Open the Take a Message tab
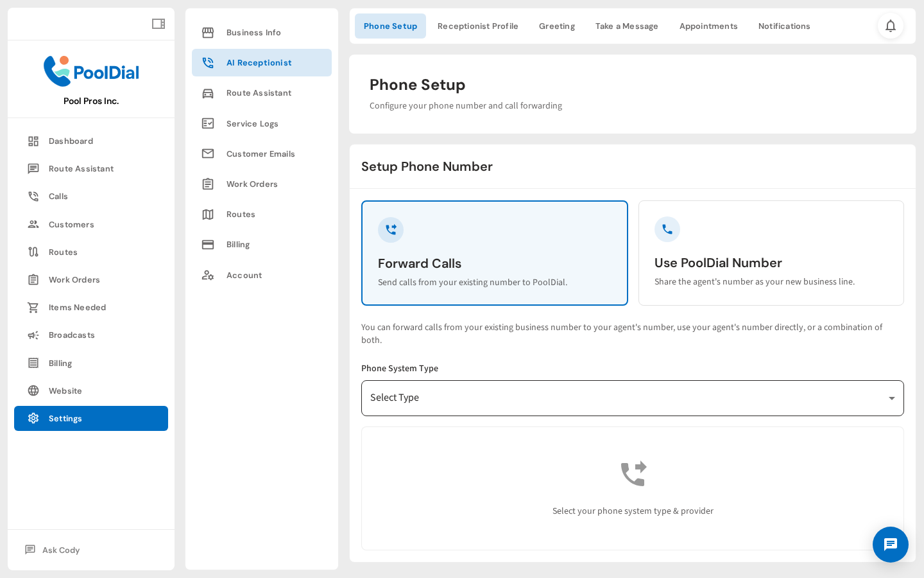Image resolution: width=924 pixels, height=578 pixels. tap(626, 26)
